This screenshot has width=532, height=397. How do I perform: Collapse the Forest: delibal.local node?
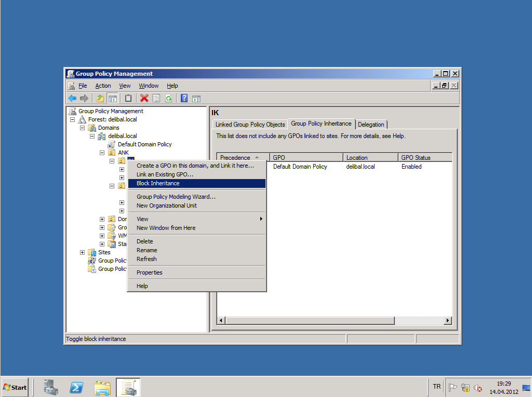73,119
